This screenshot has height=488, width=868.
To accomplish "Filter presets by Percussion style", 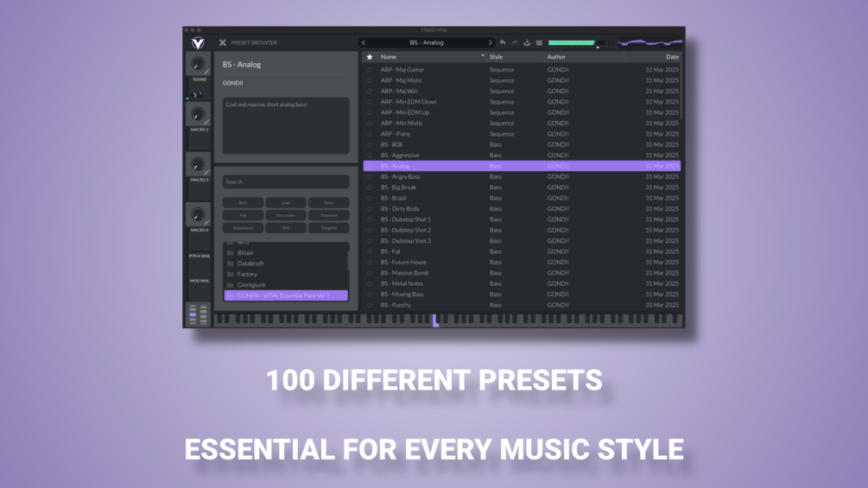I will click(286, 215).
